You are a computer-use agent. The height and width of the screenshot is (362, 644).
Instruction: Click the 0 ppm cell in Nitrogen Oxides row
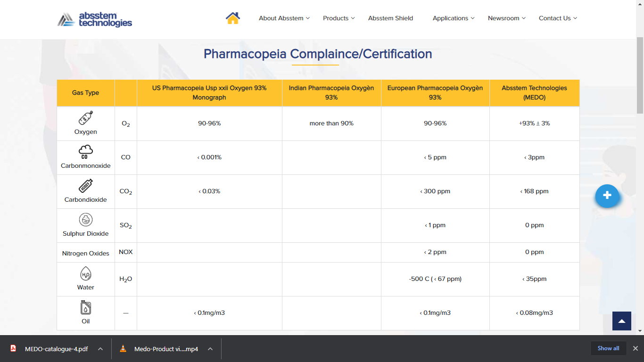[535, 252]
